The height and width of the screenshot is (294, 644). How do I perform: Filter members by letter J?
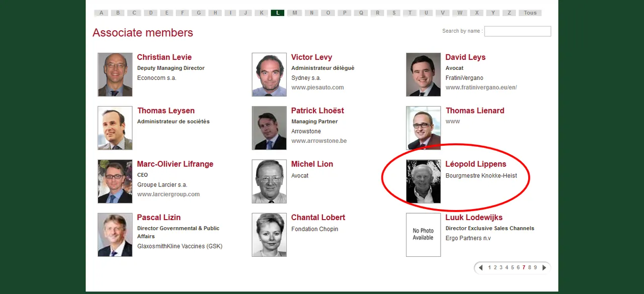246,13
